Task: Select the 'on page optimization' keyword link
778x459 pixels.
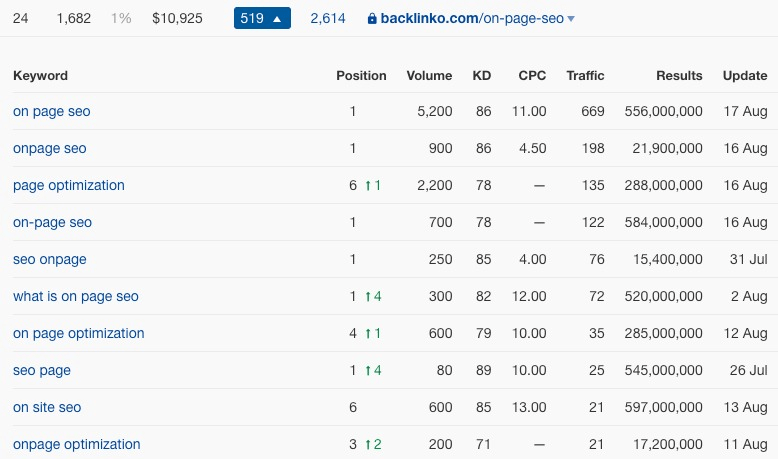Action: click(78, 333)
